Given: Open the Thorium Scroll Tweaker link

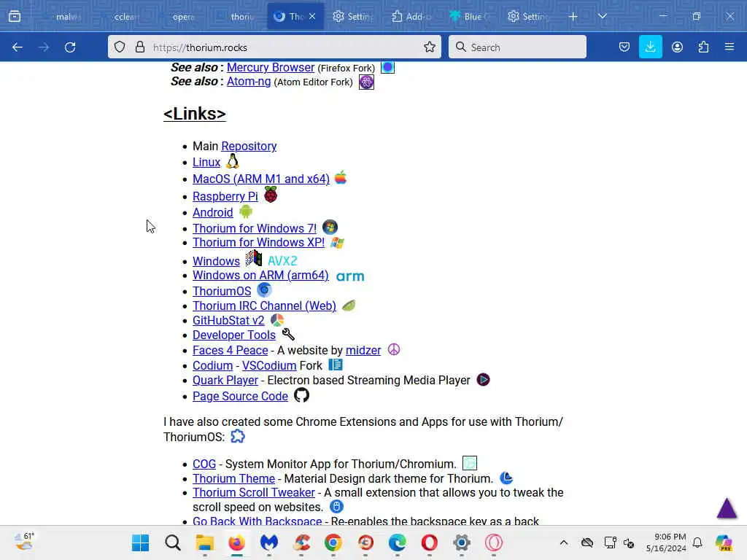Looking at the screenshot, I should 253,492.
